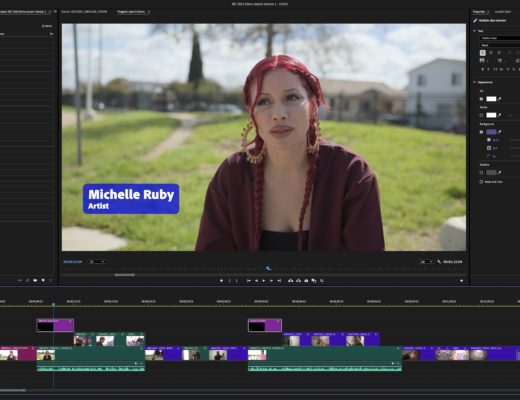
Task: Open the Program monitor zoom level dropdown
Action: 97,262
